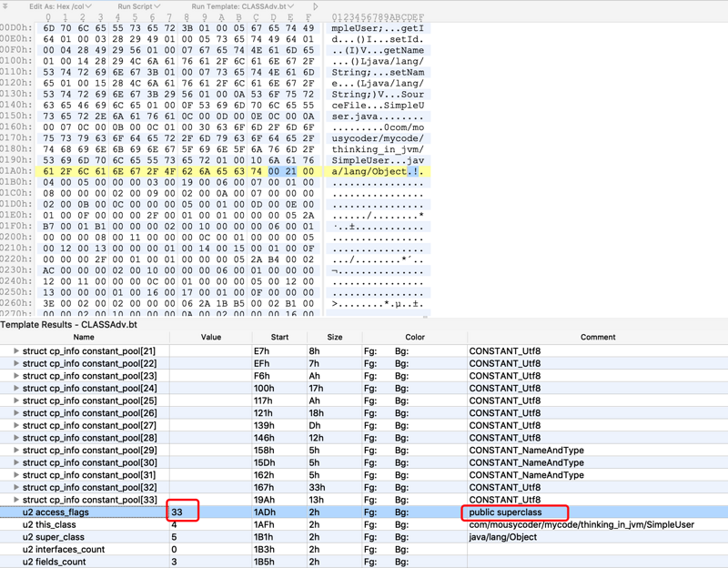The image size is (728, 568).
Task: Click the Fg: color cell of access_flags row
Action: coord(370,512)
